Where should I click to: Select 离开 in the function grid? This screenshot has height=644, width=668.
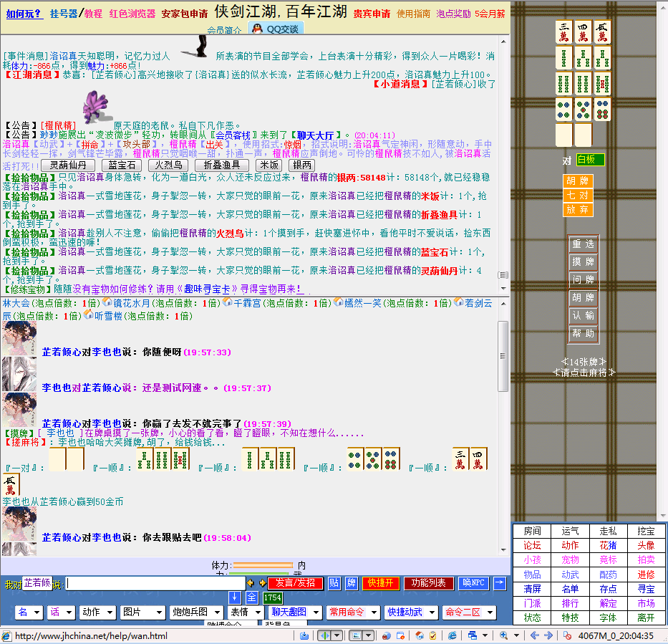(646, 618)
